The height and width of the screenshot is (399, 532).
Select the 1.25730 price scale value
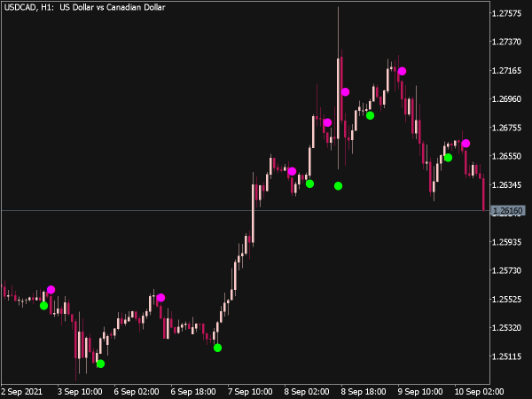[x=506, y=270]
